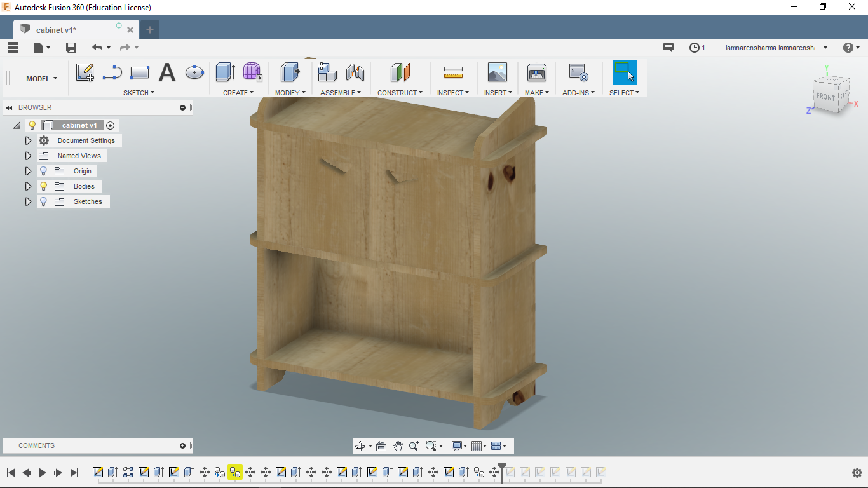Screen dimensions: 868x488
Task: Toggle visibility bulb of Origin folder
Action: click(43, 171)
